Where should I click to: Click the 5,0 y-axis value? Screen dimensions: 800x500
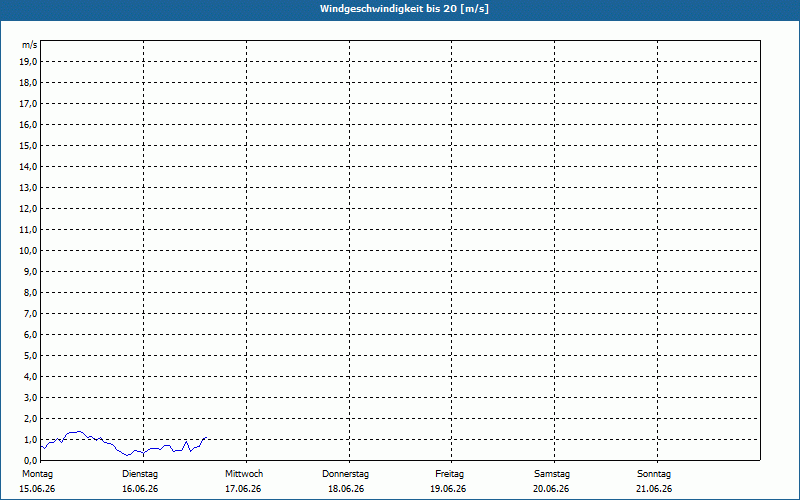[31, 356]
